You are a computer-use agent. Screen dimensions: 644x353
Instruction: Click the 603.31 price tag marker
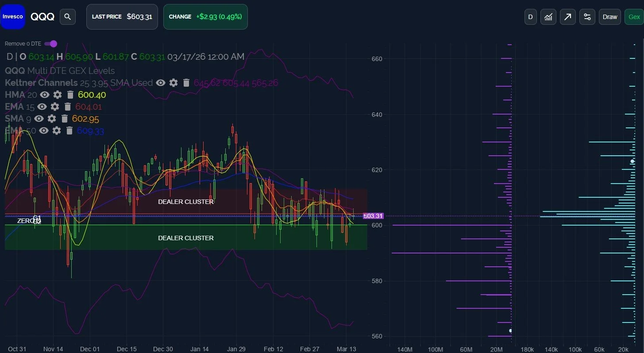click(373, 216)
